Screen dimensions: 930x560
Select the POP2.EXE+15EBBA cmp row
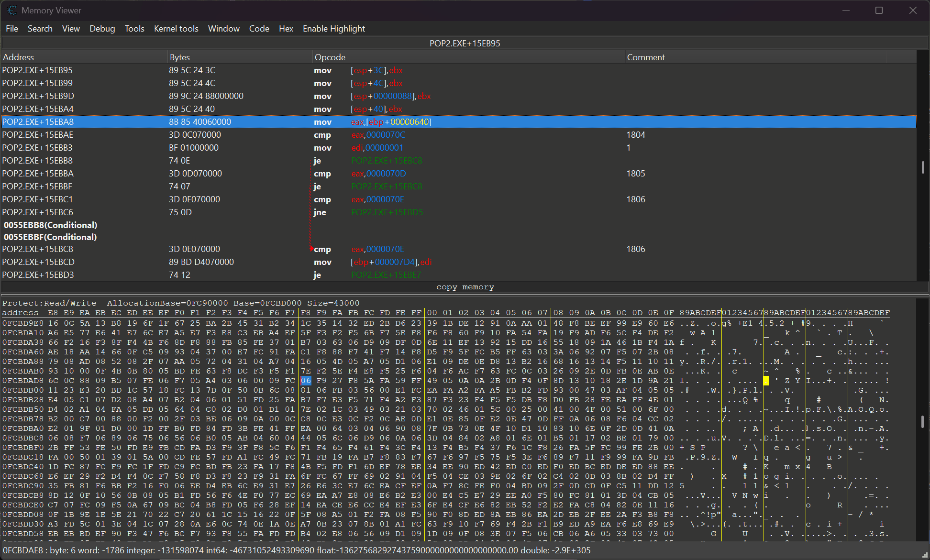point(459,174)
